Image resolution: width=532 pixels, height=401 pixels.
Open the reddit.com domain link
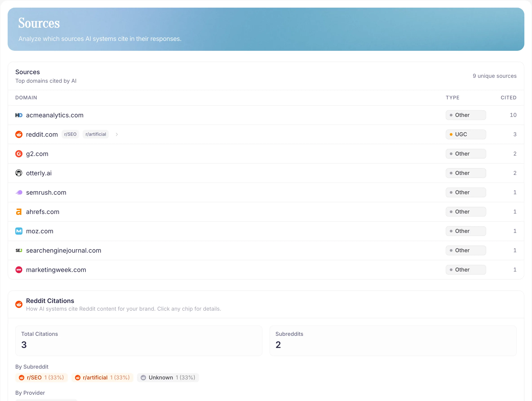(42, 134)
